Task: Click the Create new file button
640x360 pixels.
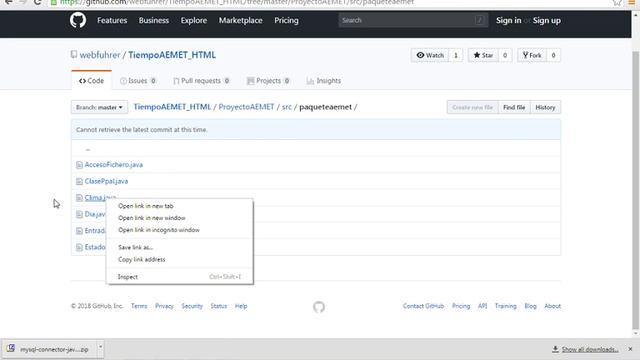Action: click(472, 107)
